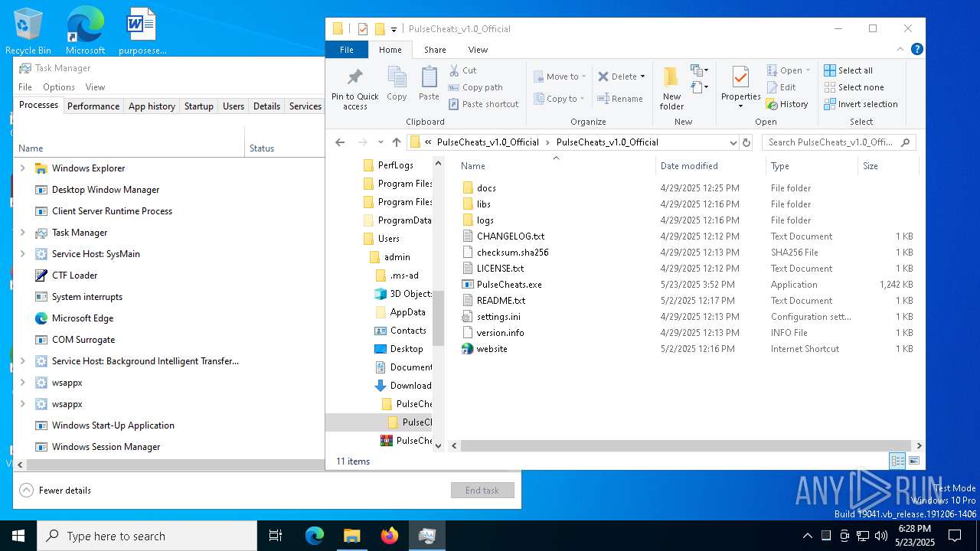Select checksum.sha256 file
This screenshot has width=980, height=551.
tap(512, 253)
